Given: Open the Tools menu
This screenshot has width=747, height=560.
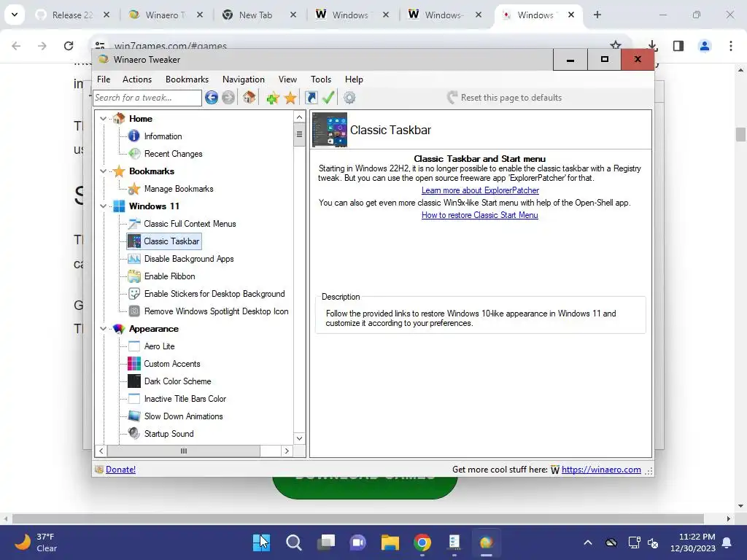Looking at the screenshot, I should click(x=321, y=79).
